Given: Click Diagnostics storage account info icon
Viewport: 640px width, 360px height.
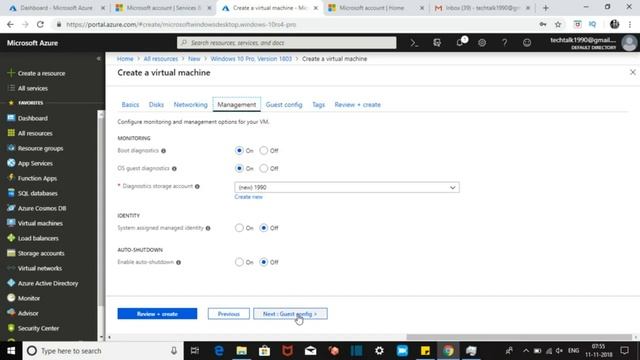Looking at the screenshot, I should coord(197,187).
